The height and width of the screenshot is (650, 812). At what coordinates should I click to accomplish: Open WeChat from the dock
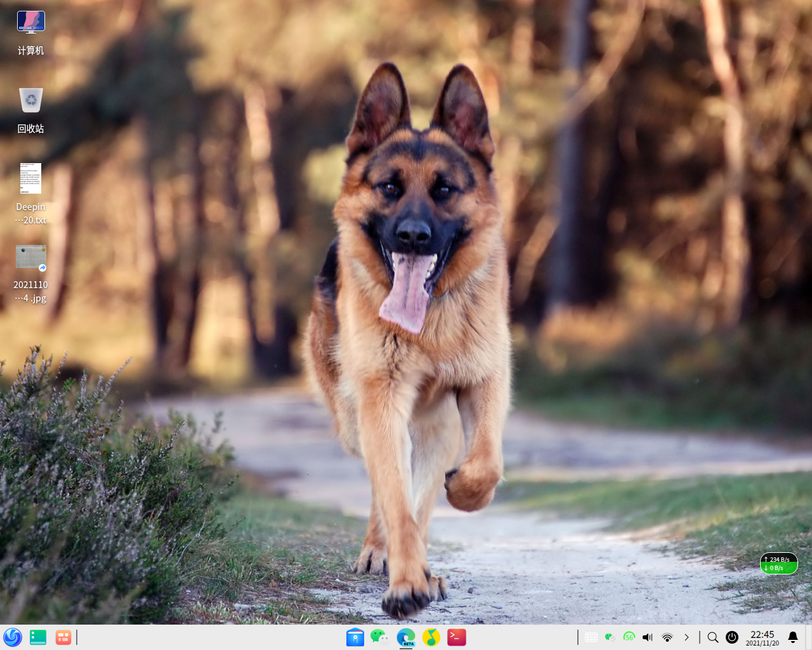coord(380,637)
